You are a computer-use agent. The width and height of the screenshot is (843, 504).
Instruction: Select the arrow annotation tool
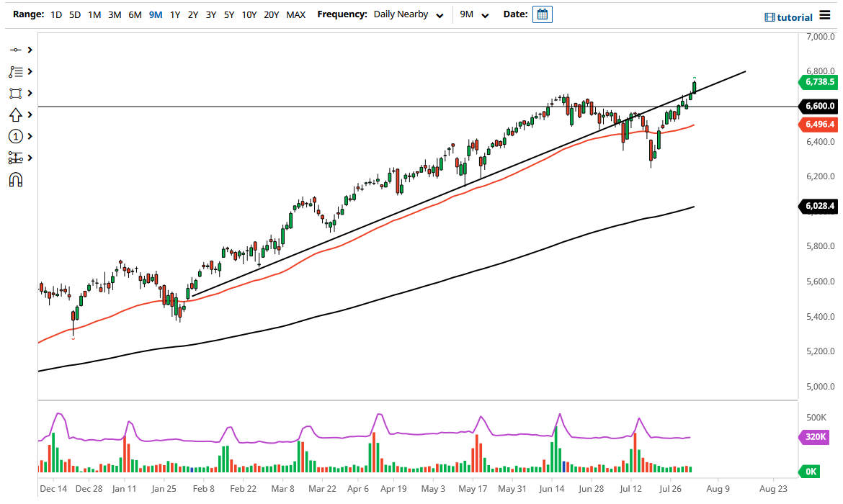[16, 114]
